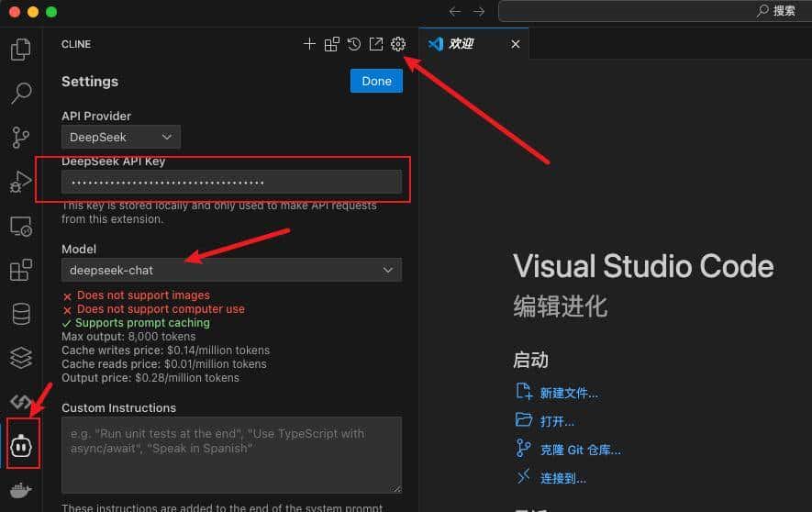
Task: Click the green fullscreen window button
Action: point(51,12)
